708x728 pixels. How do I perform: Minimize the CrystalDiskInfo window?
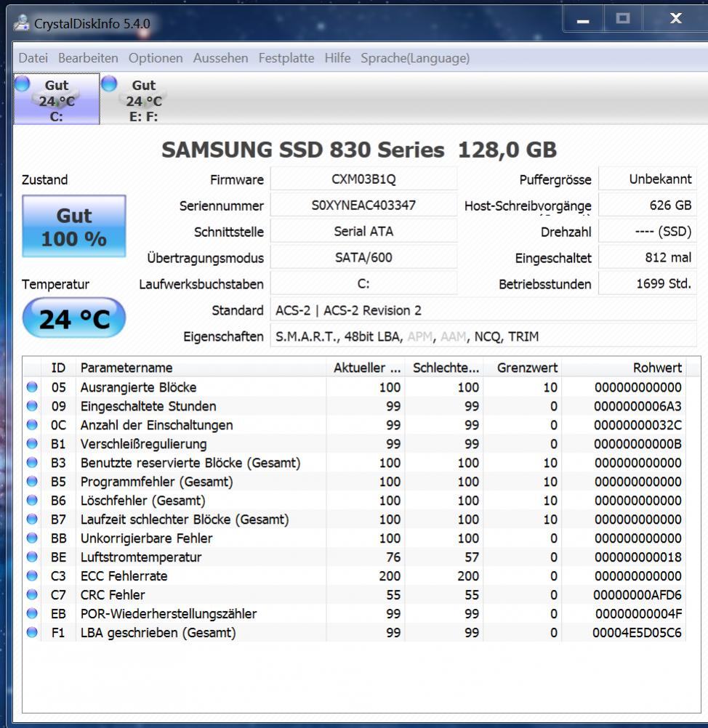[583, 20]
